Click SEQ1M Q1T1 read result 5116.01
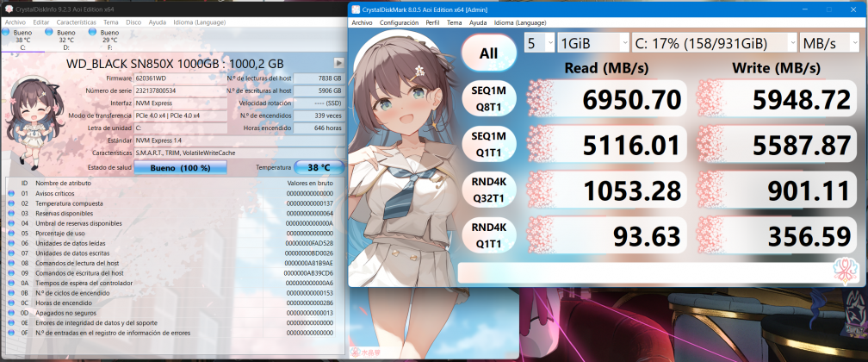 coord(606,144)
